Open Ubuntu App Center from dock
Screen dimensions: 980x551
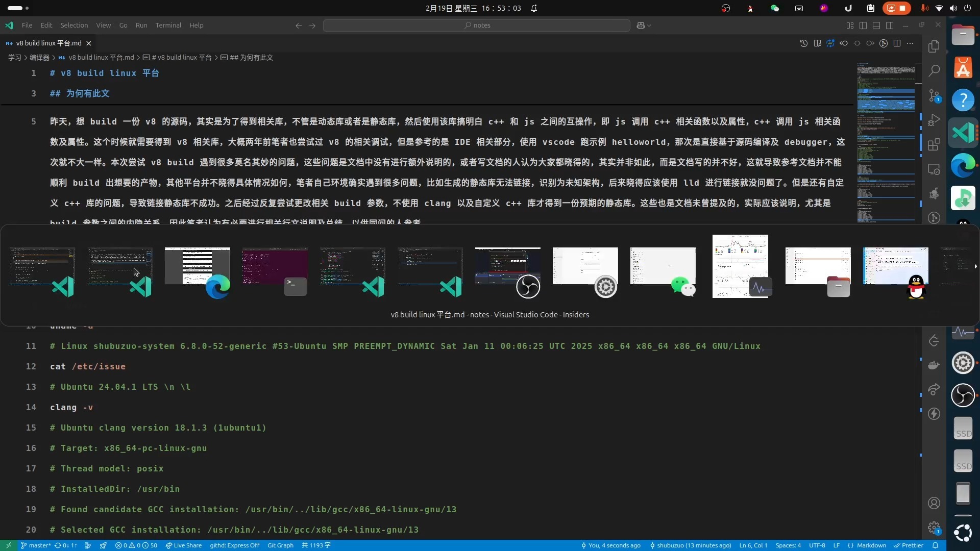coord(963,67)
